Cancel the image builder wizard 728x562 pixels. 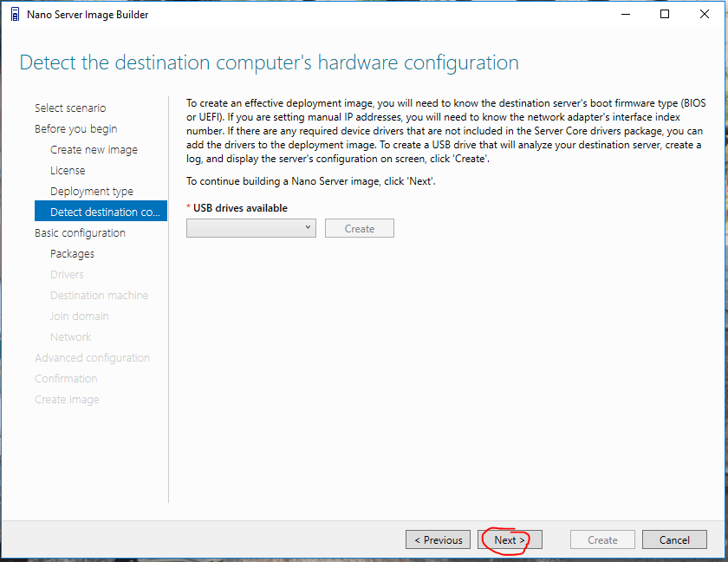(674, 539)
